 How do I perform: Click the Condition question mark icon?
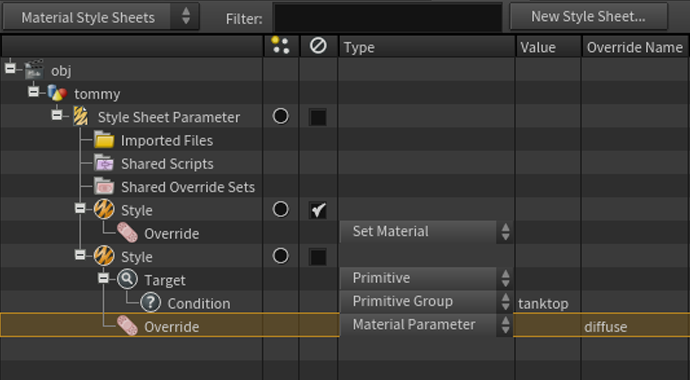pyautogui.click(x=150, y=303)
